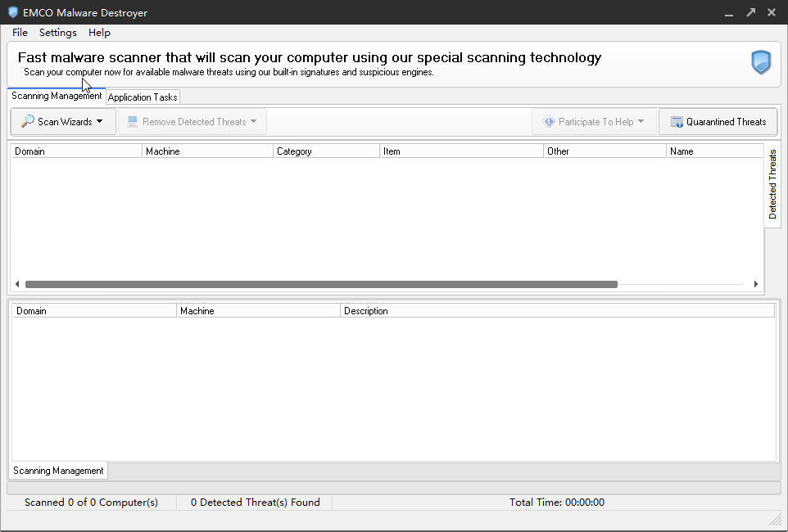Sort by Item column header
Image resolution: width=788 pixels, height=532 pixels.
coord(461,151)
